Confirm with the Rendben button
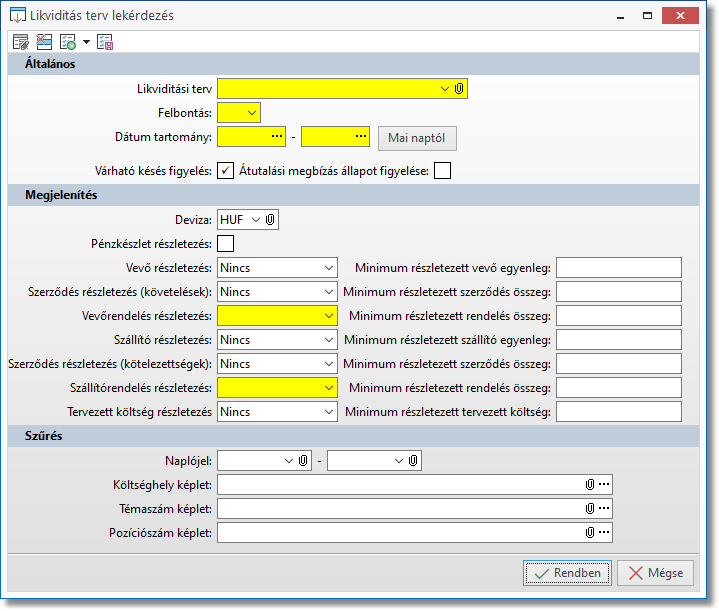 [567, 573]
